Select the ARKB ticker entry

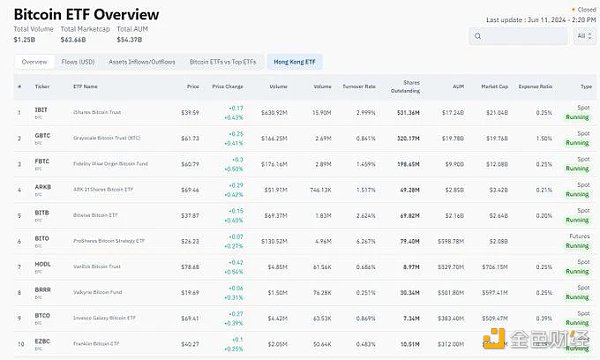[x=43, y=187]
